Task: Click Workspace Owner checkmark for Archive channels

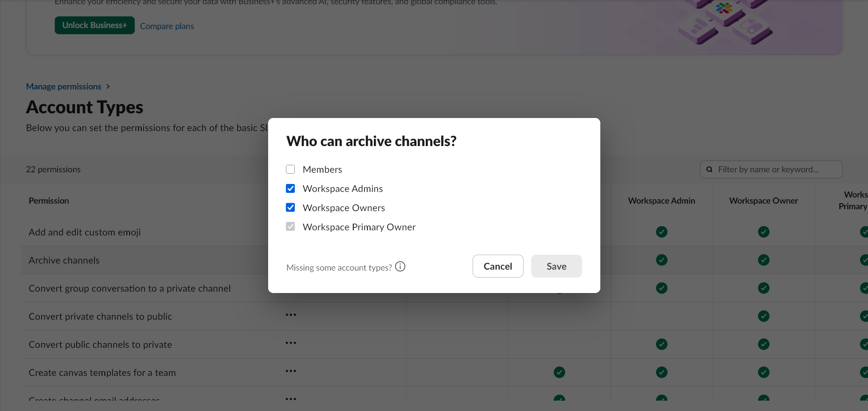Action: click(764, 260)
